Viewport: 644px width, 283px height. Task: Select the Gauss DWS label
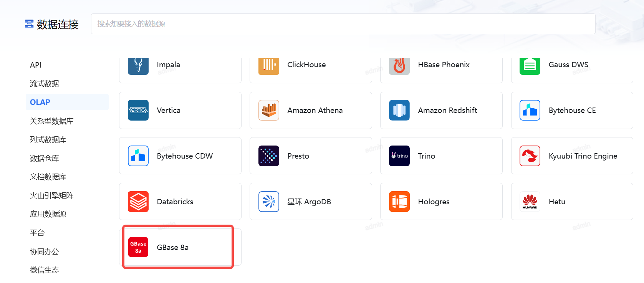coord(568,65)
